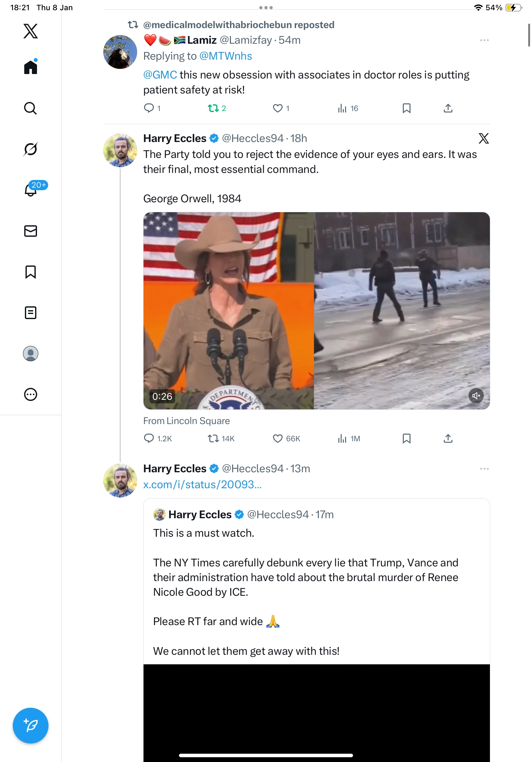Open the Search magnifier in sidebar
The width and height of the screenshot is (532, 762).
[31, 108]
